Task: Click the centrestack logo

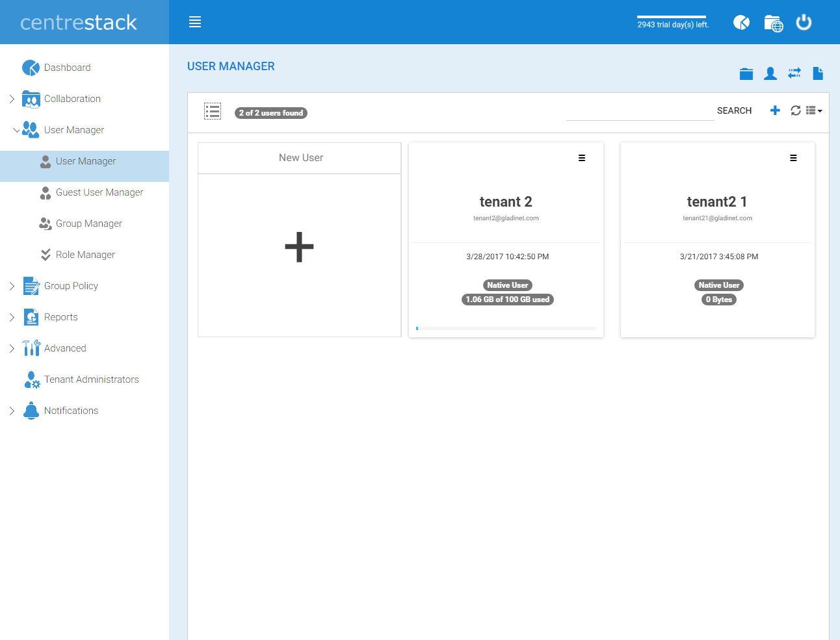Action: click(79, 23)
